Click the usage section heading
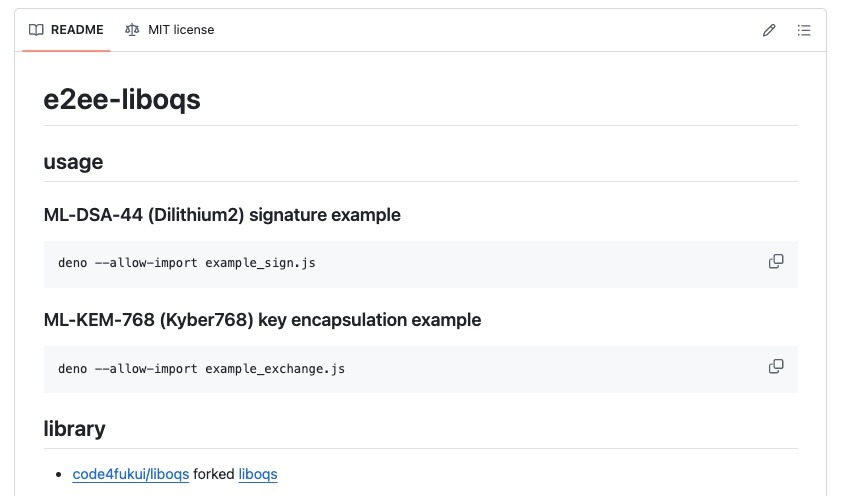This screenshot has width=845, height=496. [x=73, y=161]
